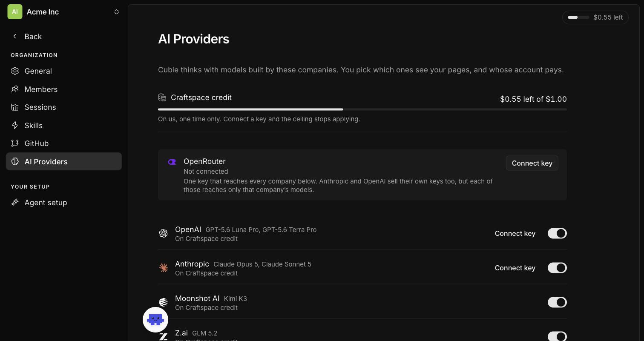Toggle the Z.ai provider switch

[557, 336]
